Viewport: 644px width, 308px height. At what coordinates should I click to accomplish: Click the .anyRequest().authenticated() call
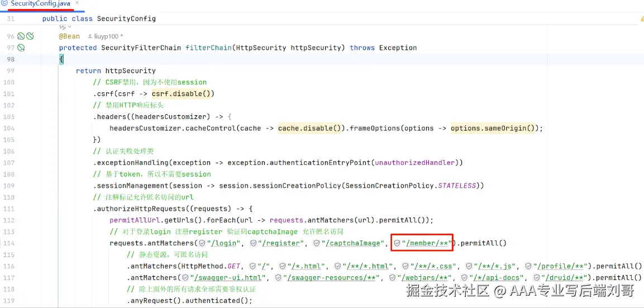coord(189,301)
